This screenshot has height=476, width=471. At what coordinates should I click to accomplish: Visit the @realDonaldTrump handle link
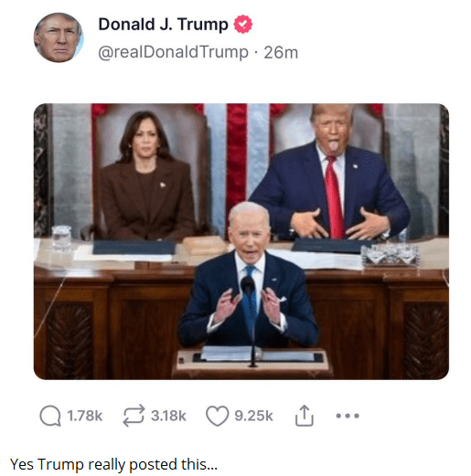(173, 52)
